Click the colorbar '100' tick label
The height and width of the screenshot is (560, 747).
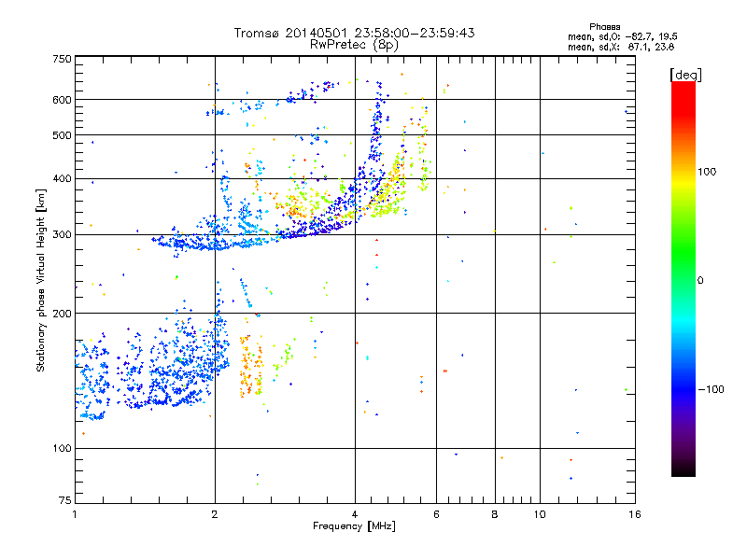(707, 172)
